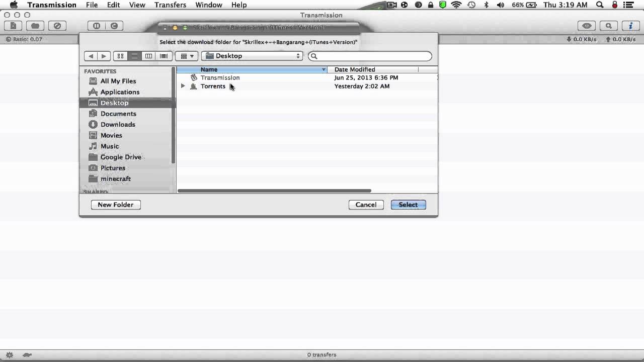Click the New Folder button
The height and width of the screenshot is (362, 644).
116,205
